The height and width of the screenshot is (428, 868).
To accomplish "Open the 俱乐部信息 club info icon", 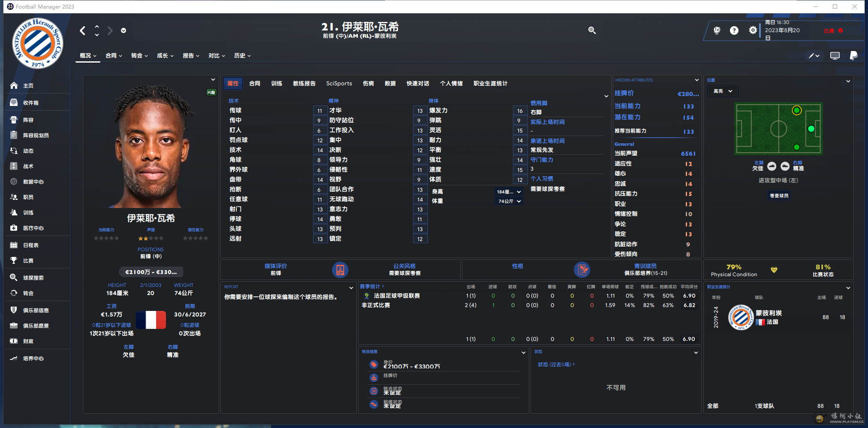I will 14,310.
